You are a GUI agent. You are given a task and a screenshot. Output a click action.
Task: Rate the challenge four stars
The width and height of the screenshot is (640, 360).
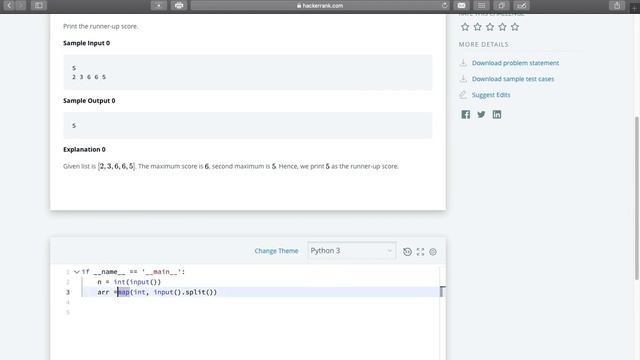(502, 27)
